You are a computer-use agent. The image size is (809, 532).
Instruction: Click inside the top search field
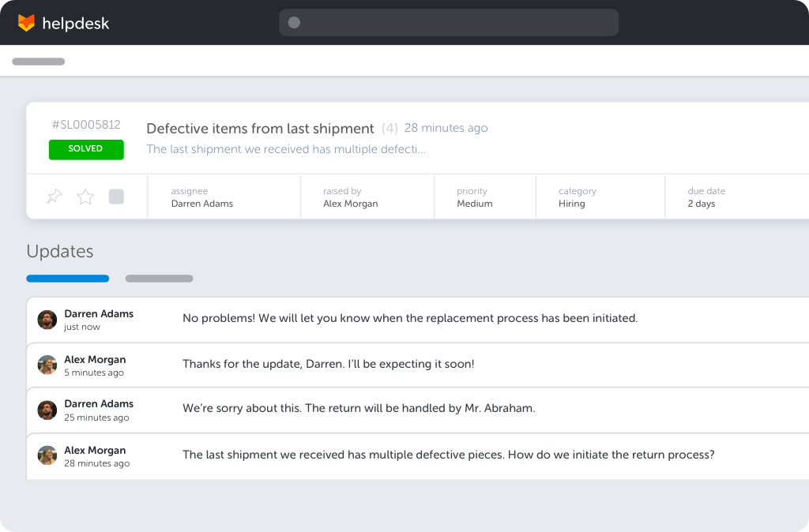pos(448,23)
